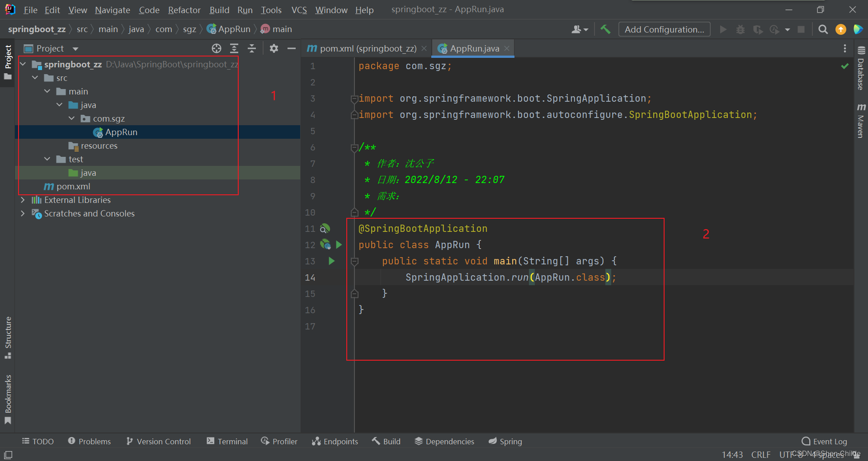Open the Maven side panel
This screenshot has width=868, height=461.
pos(861,121)
